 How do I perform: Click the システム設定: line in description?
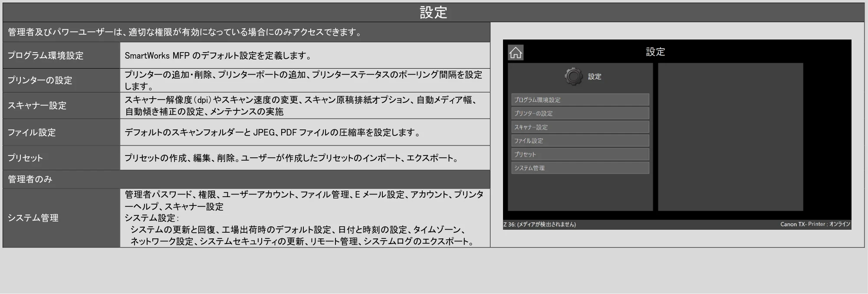pos(152,218)
